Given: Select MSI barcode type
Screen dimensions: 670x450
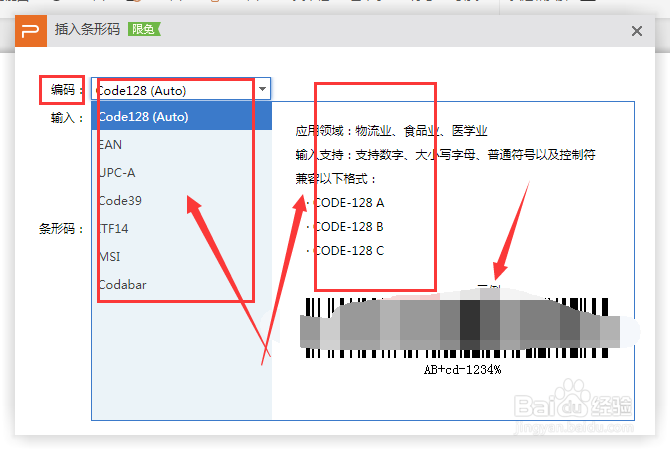Looking at the screenshot, I should point(182,256).
